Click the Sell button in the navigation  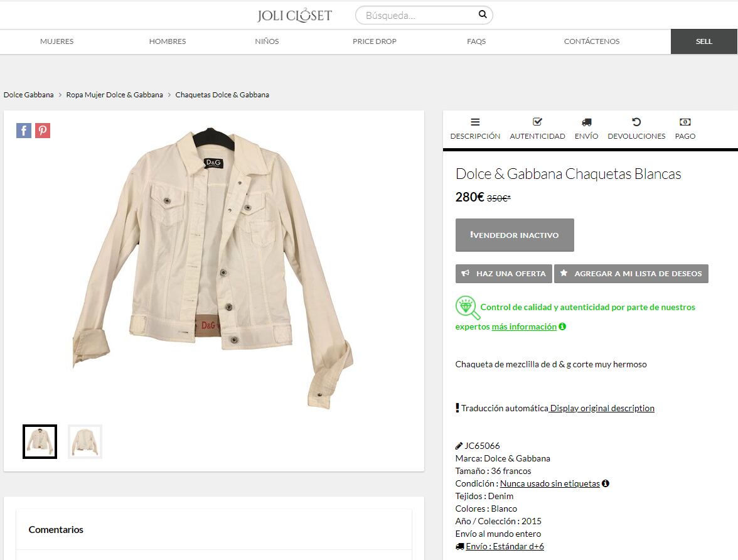[x=704, y=41]
